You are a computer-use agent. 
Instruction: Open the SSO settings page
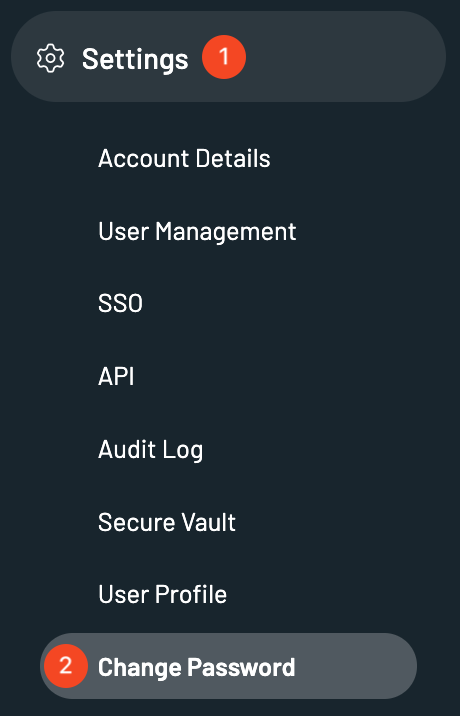pyautogui.click(x=121, y=303)
